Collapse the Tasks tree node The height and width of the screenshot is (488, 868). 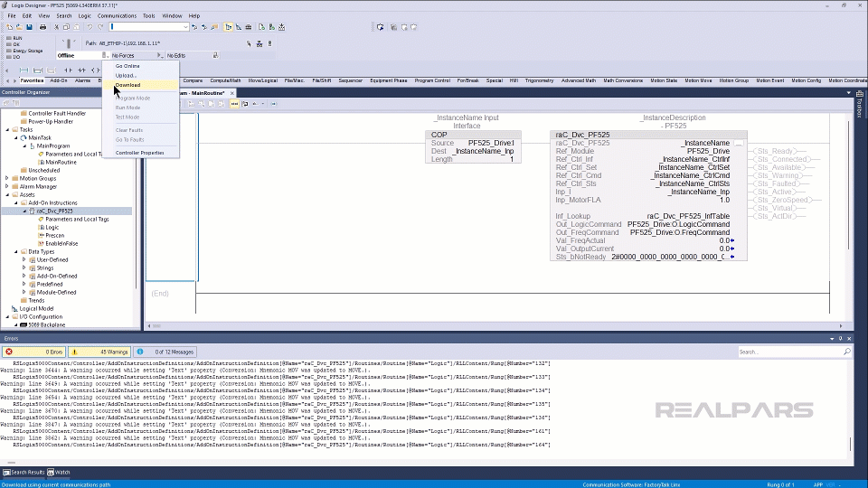pyautogui.click(x=7, y=129)
